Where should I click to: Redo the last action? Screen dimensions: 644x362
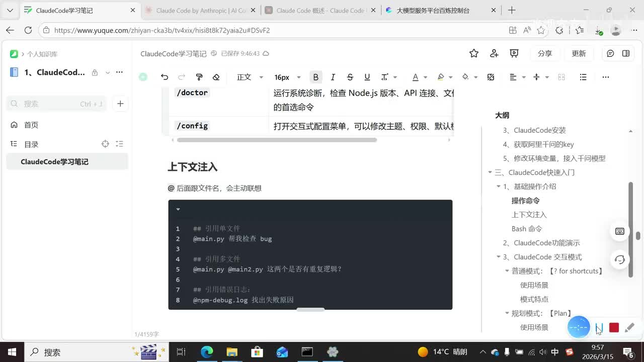pos(182,77)
